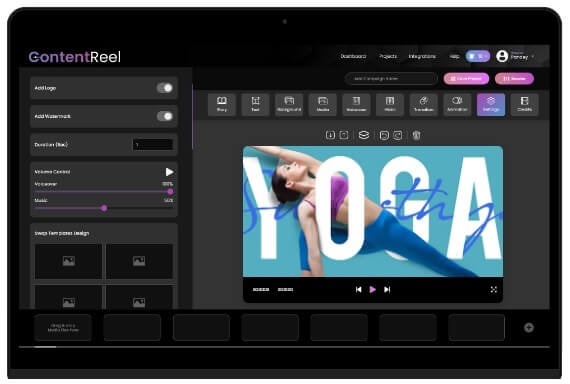The image size is (570, 384).
Task: Open the Projects menu item
Action: click(388, 56)
